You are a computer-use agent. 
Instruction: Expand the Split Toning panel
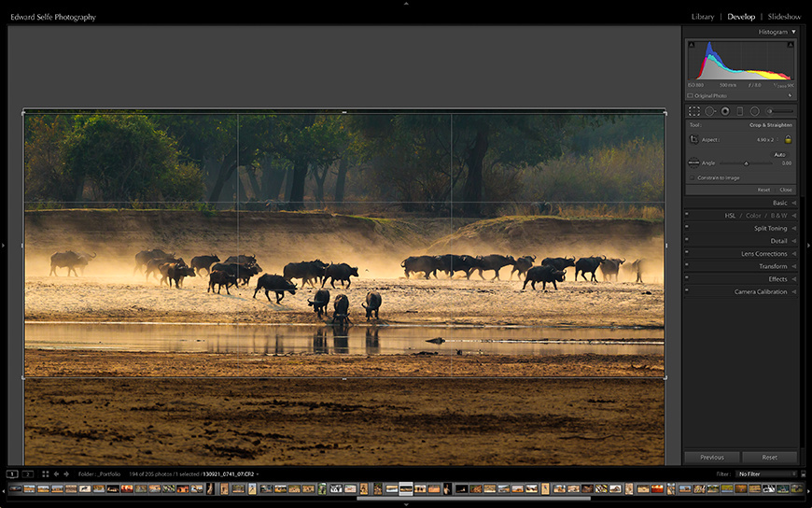pyautogui.click(x=794, y=228)
